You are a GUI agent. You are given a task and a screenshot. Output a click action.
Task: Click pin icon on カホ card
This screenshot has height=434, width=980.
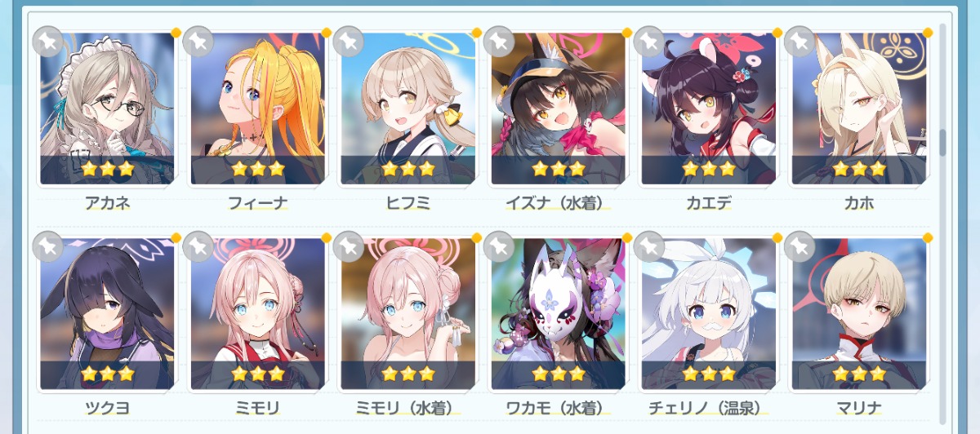click(799, 40)
